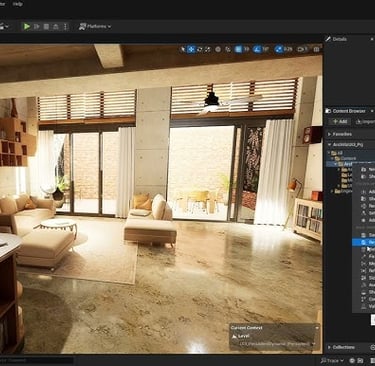Toggle rotation angle snapping
The image size is (375, 366).
pyautogui.click(x=257, y=49)
